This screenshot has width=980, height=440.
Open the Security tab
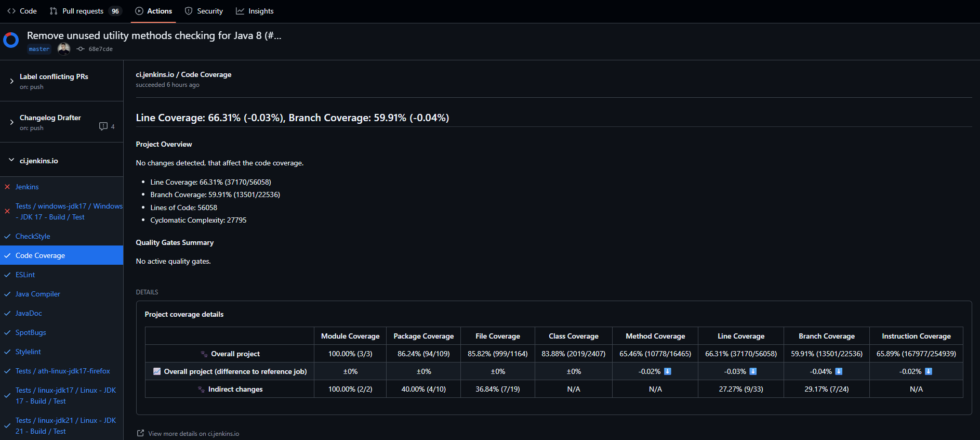point(204,11)
